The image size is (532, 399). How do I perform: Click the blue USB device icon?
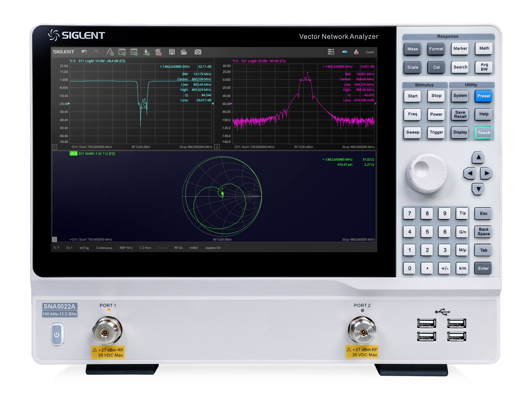[x=345, y=52]
